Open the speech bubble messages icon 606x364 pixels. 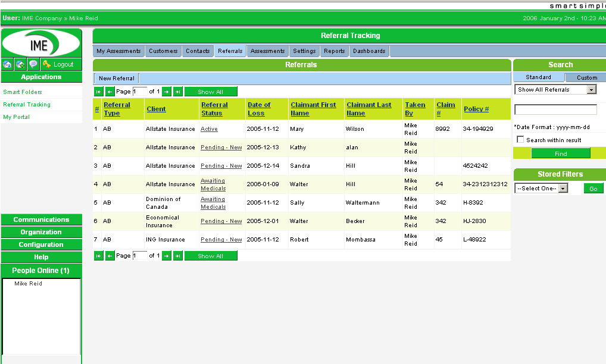pos(33,64)
